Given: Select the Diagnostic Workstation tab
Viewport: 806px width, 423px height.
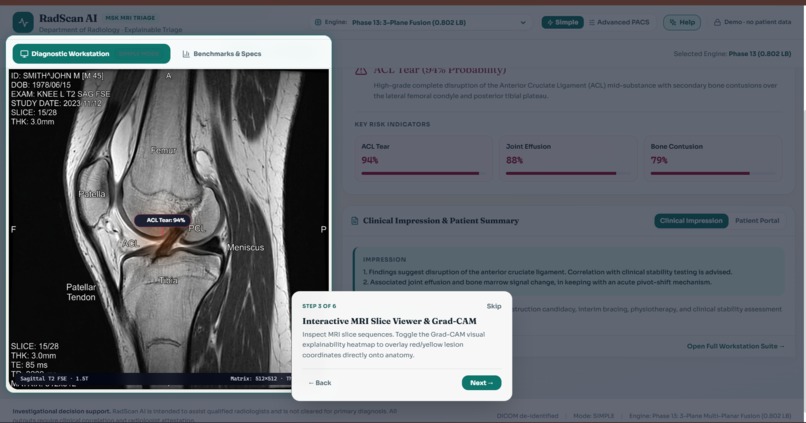Looking at the screenshot, I should click(91, 53).
